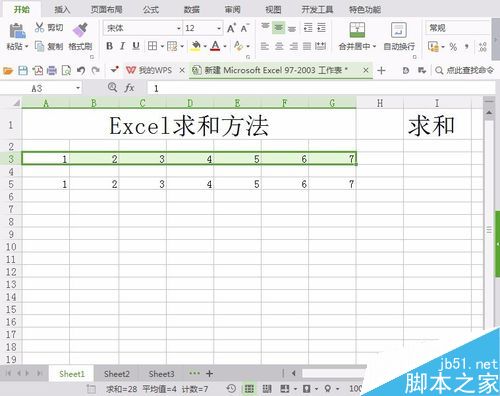The width and height of the screenshot is (500, 396).
Task: Open the font name dropdown 宋体
Action: [x=179, y=29]
